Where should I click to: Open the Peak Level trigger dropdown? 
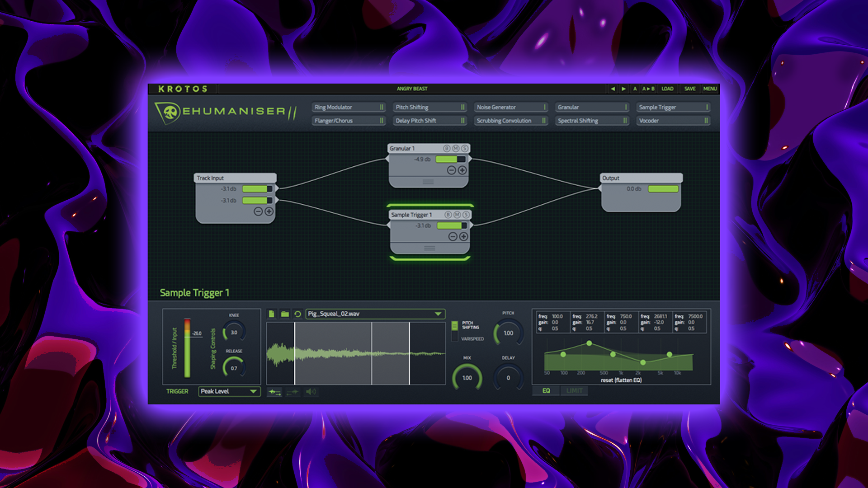[x=229, y=391]
